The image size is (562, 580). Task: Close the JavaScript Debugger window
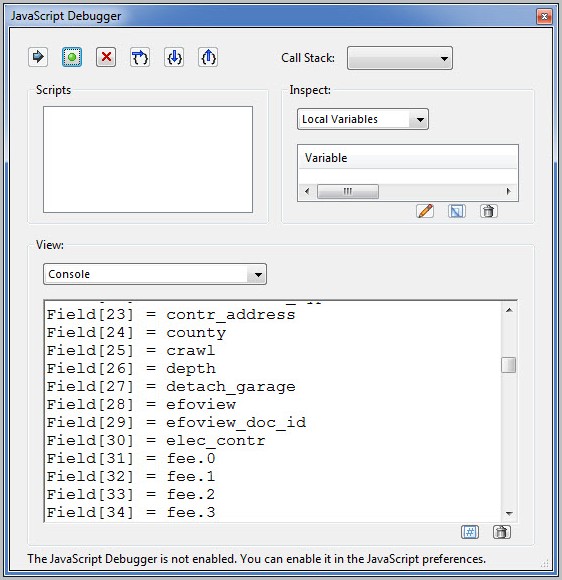544,16
